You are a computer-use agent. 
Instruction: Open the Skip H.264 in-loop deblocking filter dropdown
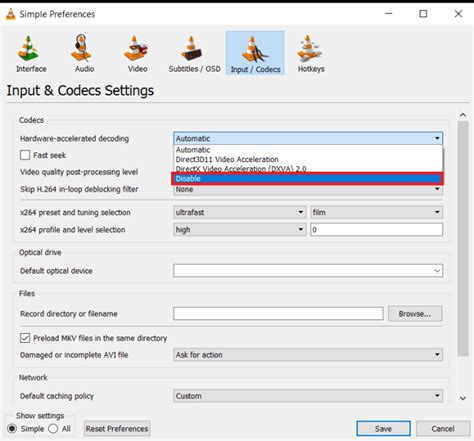pyautogui.click(x=308, y=189)
